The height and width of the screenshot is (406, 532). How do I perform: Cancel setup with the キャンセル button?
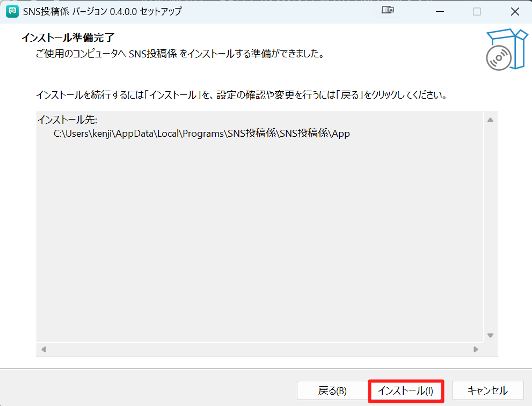[x=487, y=391]
